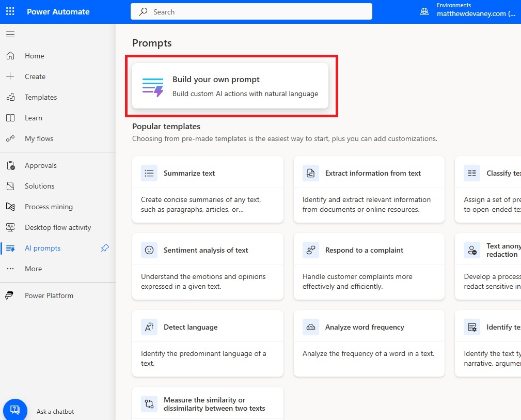Image resolution: width=521 pixels, height=420 pixels.
Task: Open Analyze word frequency template title
Action: point(365,327)
